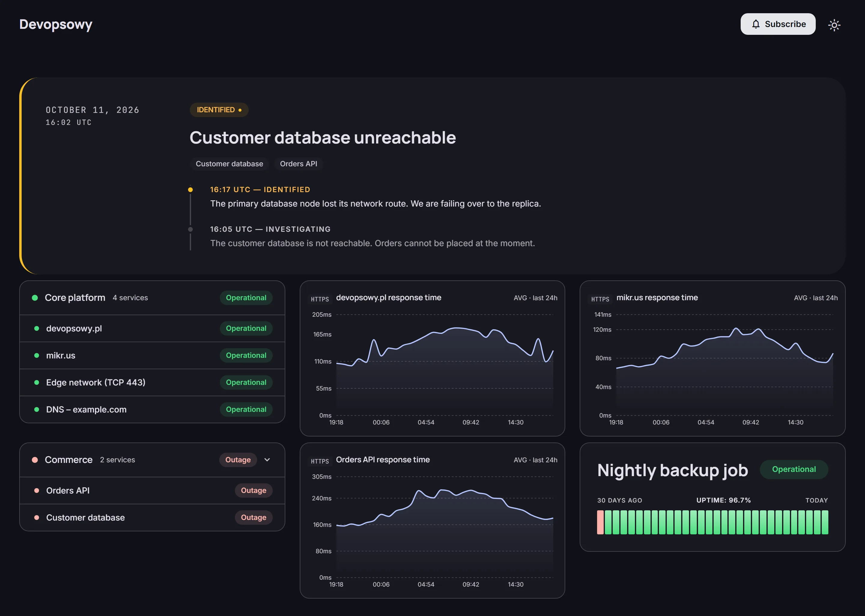Viewport: 865px width, 616px height.
Task: Click the HTTPS tag on Orders API chart
Action: pos(320,461)
